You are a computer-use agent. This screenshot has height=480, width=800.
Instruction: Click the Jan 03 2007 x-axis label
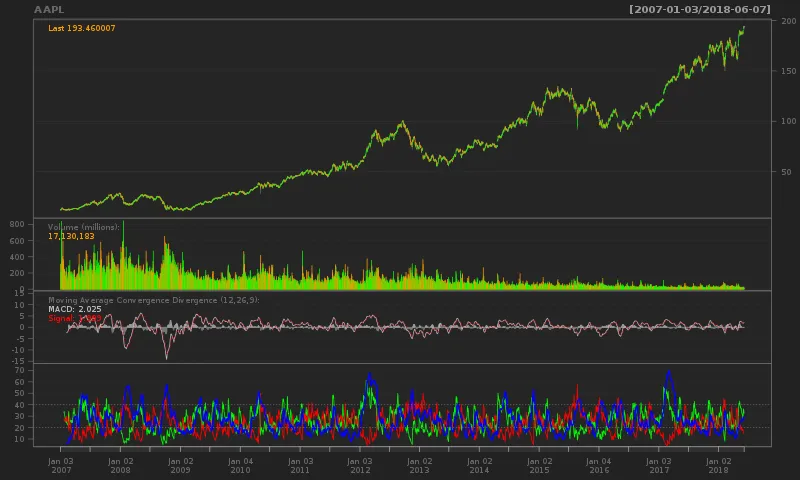coord(61,465)
